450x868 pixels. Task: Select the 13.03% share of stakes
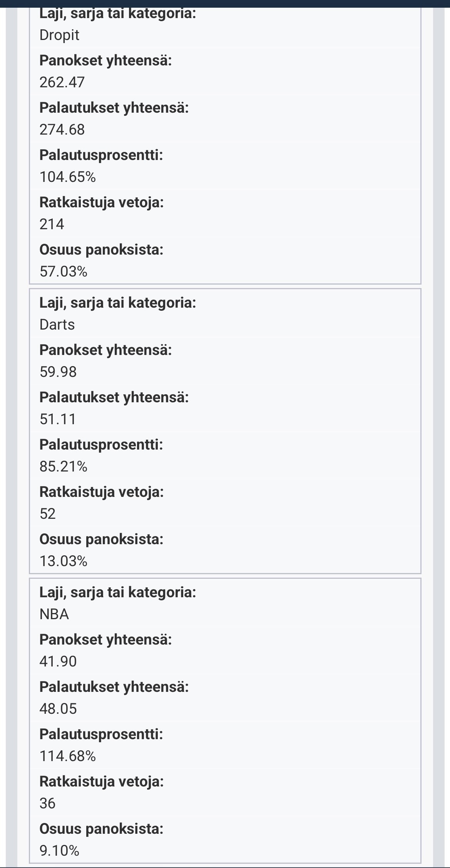64,561
